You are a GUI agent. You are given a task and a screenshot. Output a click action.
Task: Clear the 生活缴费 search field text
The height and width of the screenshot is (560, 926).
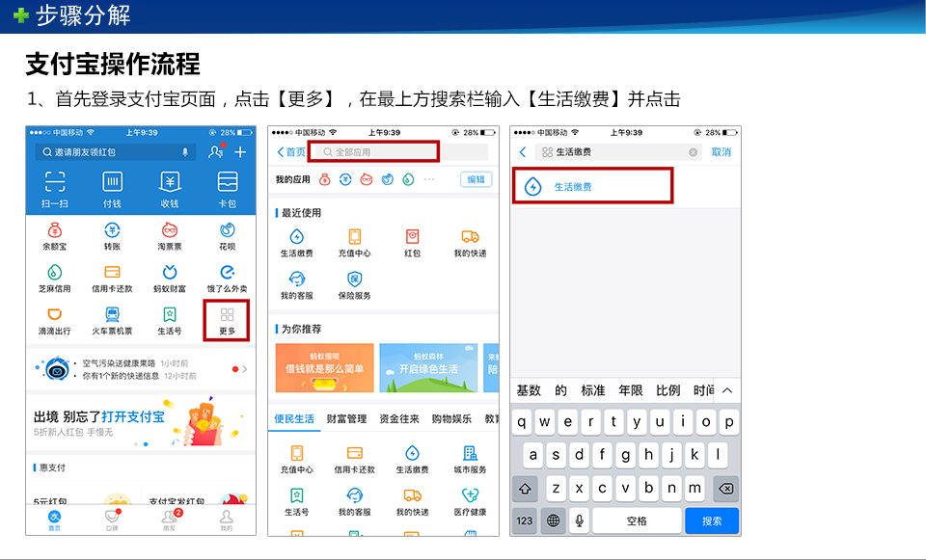[x=693, y=152]
